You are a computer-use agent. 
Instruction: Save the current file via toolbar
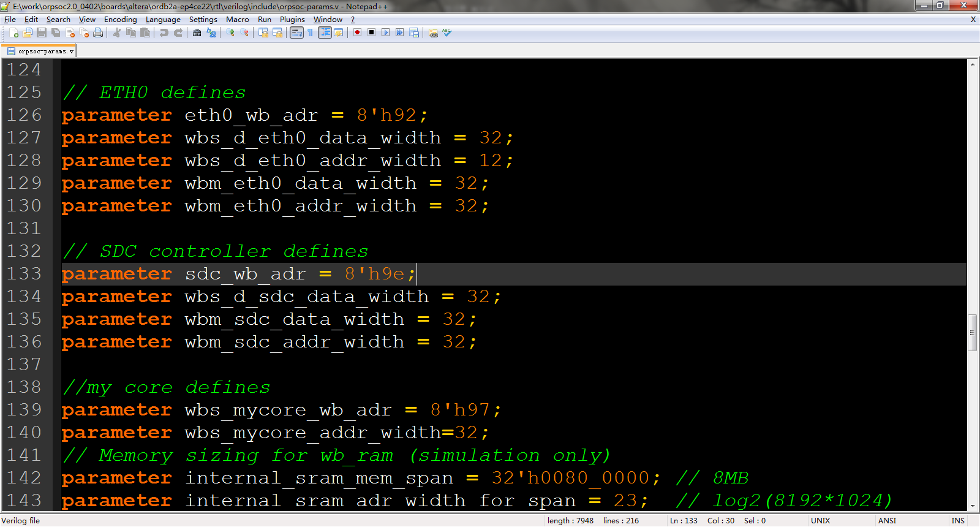42,33
